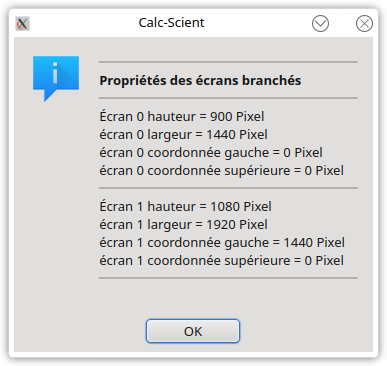The width and height of the screenshot is (387, 366).
Task: Click the 'Propriétés des écrans branchés' heading
Action: 200,80
